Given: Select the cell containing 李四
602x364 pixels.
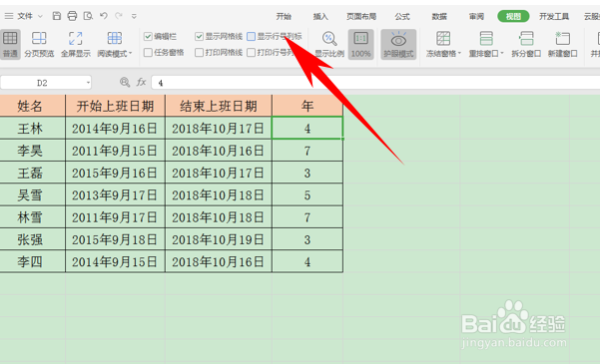Looking at the screenshot, I should pos(32,261).
